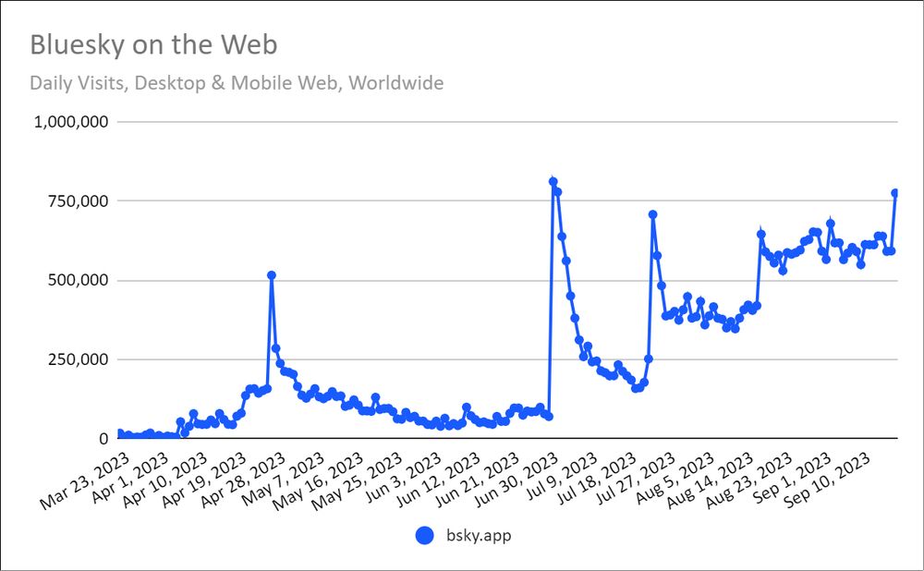This screenshot has height=571, width=924.
Task: Click the Apr 1, 2023 axis date
Action: [129, 478]
